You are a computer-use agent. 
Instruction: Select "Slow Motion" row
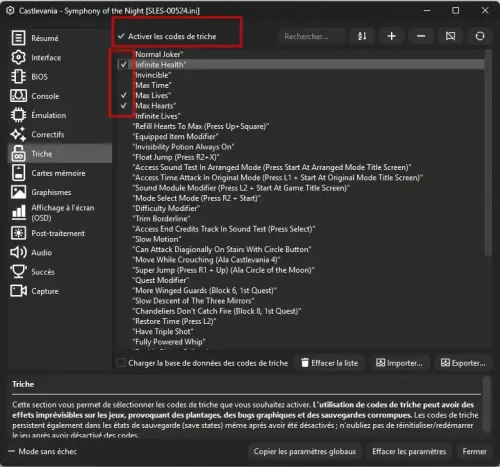pyautogui.click(x=301, y=239)
